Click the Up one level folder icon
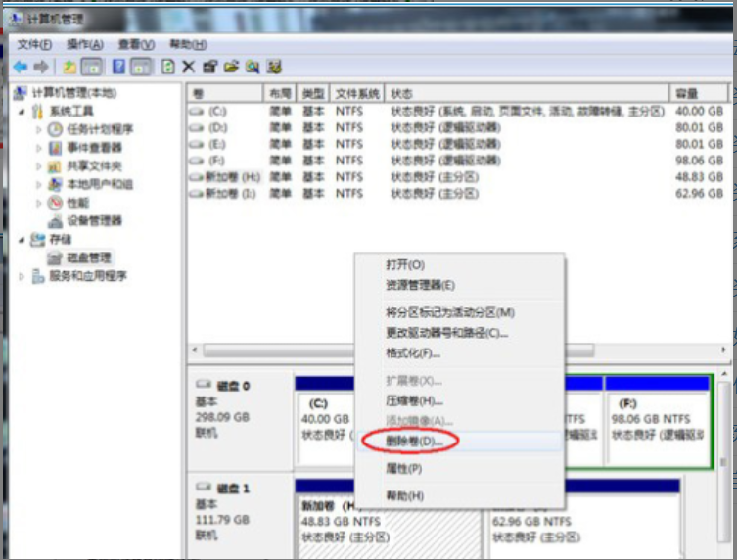This screenshot has height=560, width=737. click(69, 67)
